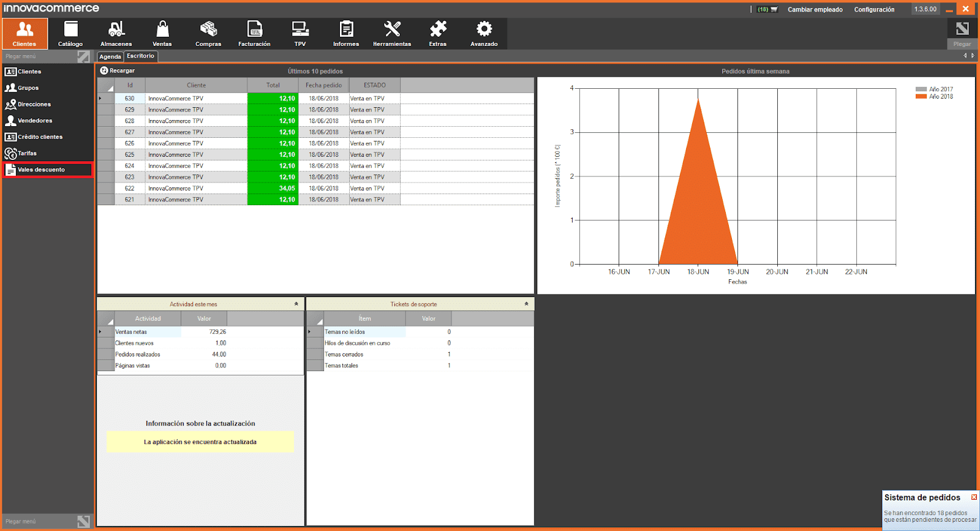Open the Facturación module

pos(254,34)
